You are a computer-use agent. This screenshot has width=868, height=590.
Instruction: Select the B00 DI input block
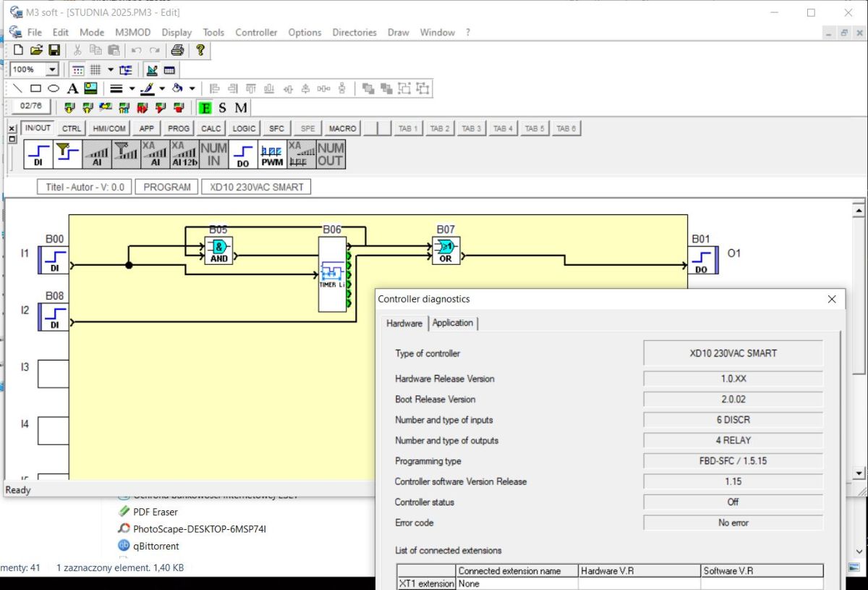(54, 260)
